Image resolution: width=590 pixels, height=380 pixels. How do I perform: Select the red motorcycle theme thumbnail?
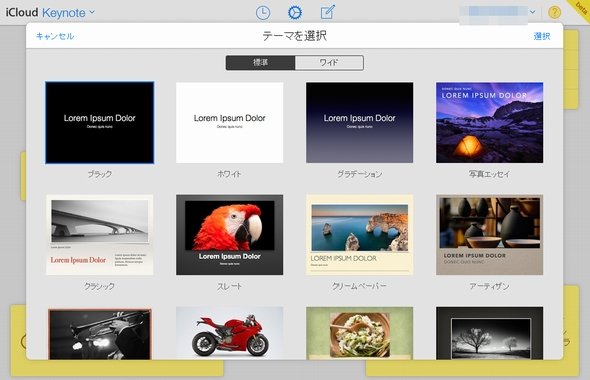(230, 333)
